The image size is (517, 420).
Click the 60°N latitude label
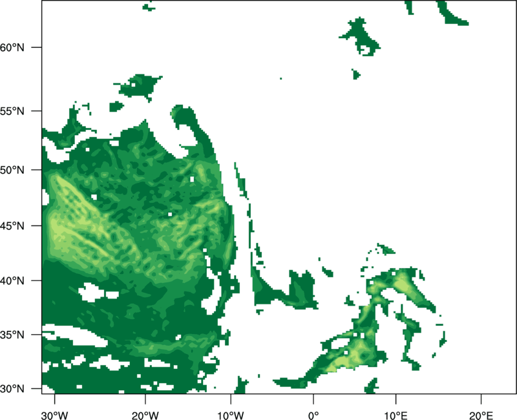click(12, 47)
